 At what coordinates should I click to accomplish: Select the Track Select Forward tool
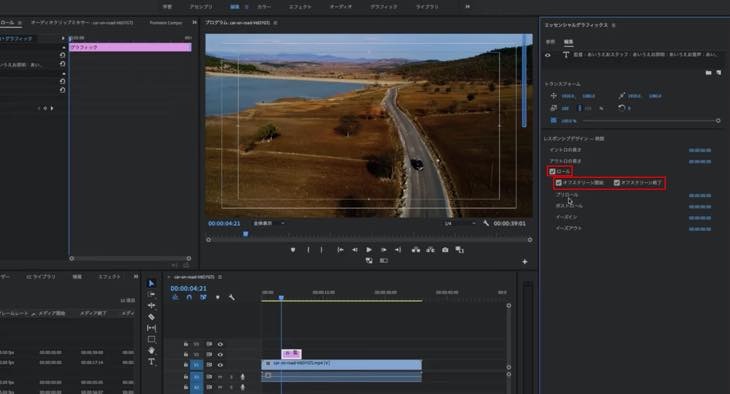click(151, 294)
